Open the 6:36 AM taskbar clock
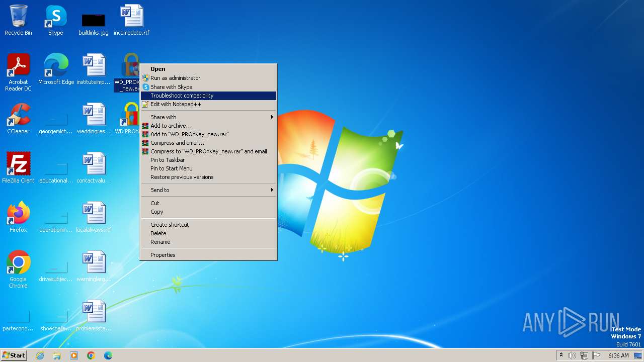 pyautogui.click(x=618, y=355)
